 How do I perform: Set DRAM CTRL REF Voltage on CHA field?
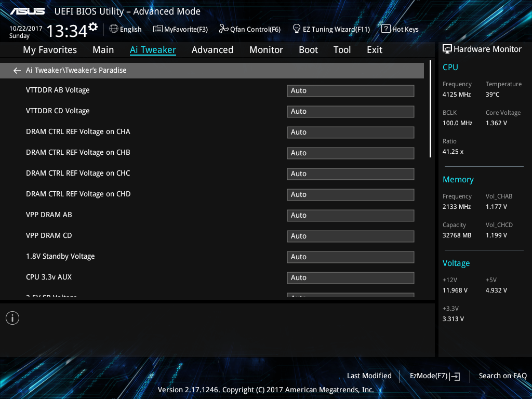pos(351,132)
